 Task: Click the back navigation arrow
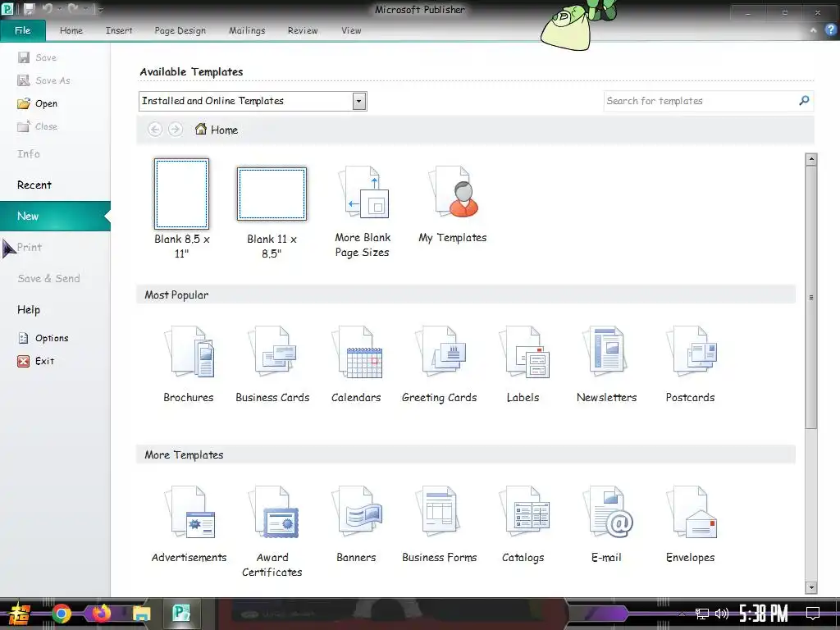pyautogui.click(x=155, y=129)
